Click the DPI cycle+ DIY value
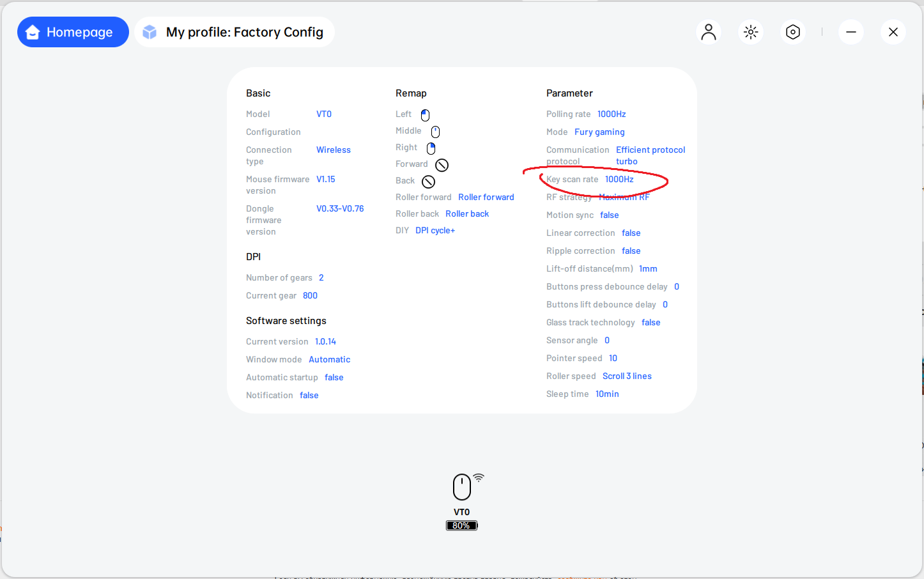This screenshot has width=924, height=579. (x=435, y=231)
